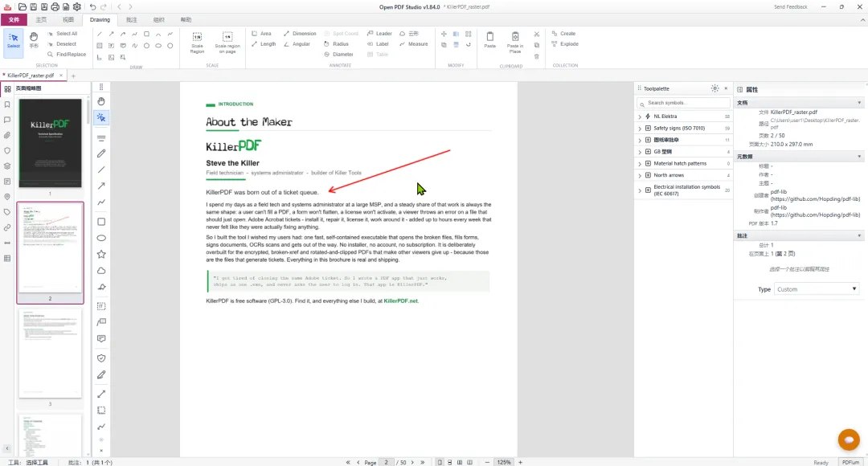This screenshot has width=868, height=466.
Task: Select the Leader annotation tool
Action: (379, 34)
